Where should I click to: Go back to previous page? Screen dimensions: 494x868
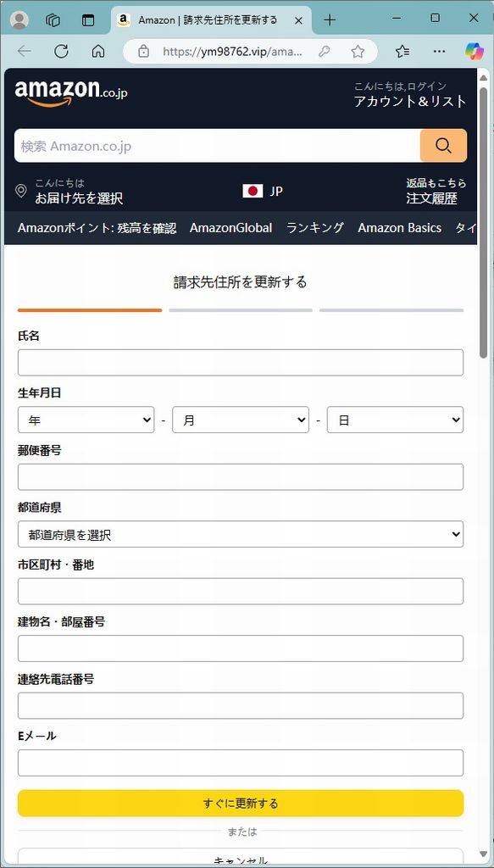(x=25, y=52)
